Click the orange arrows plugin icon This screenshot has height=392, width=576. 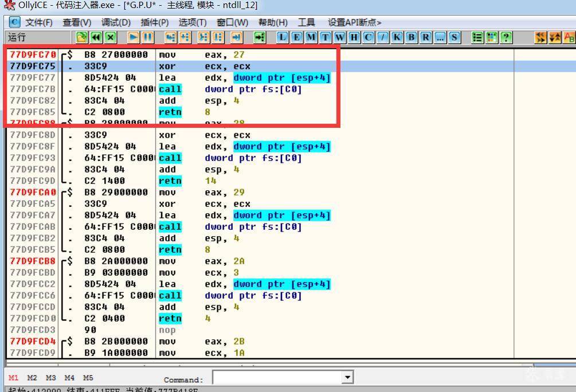click(x=540, y=37)
